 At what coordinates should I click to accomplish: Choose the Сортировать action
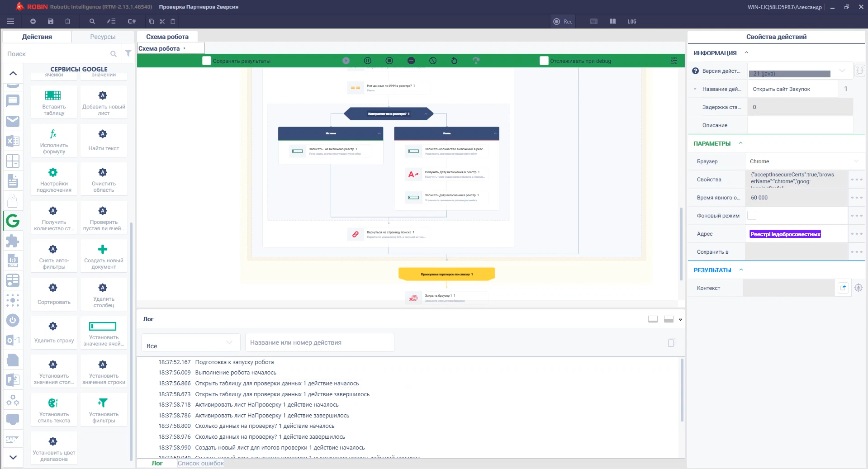(54, 295)
